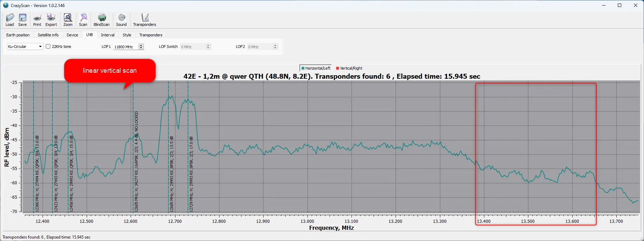
Task: Export the scan data
Action: (x=51, y=20)
